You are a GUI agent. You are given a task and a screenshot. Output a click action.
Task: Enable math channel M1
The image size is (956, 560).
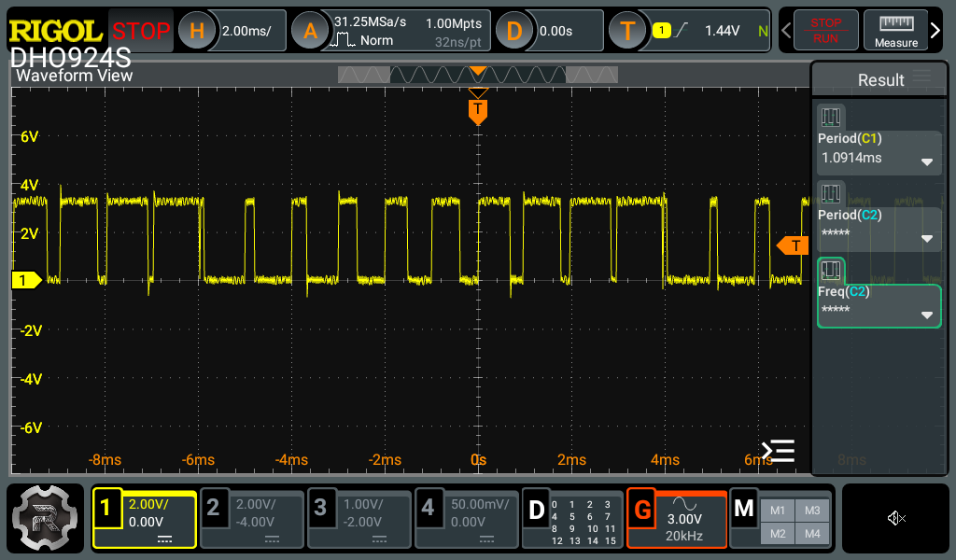778,511
